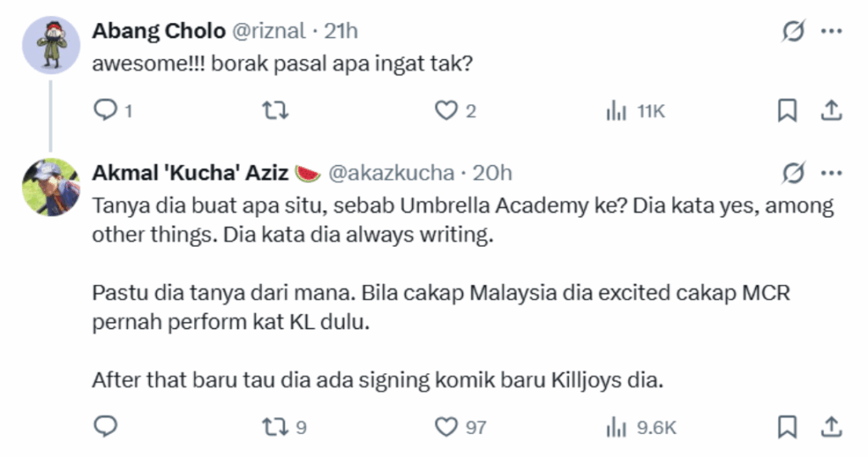Screen dimensions: 868x457
Task: View analytics showing 11K views
Action: pos(635,111)
